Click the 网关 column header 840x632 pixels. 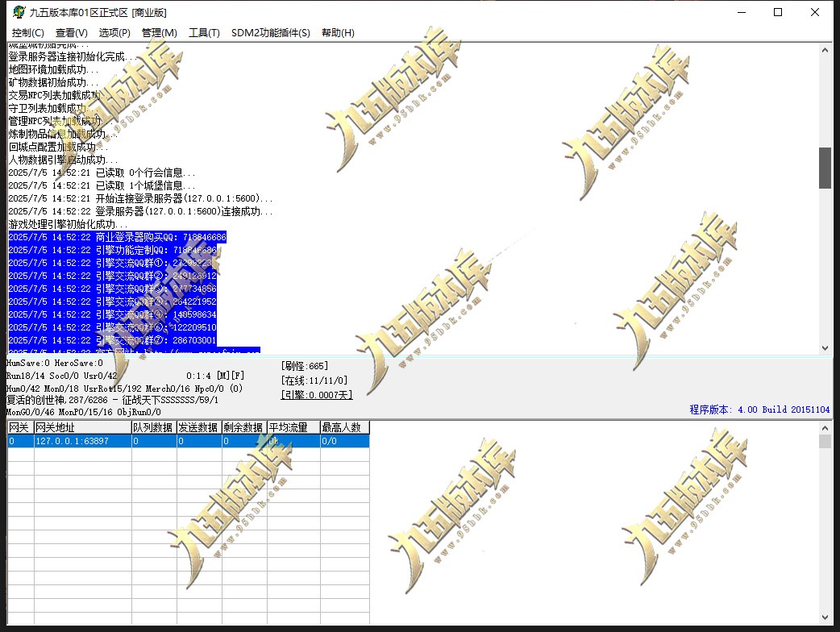click(20, 427)
